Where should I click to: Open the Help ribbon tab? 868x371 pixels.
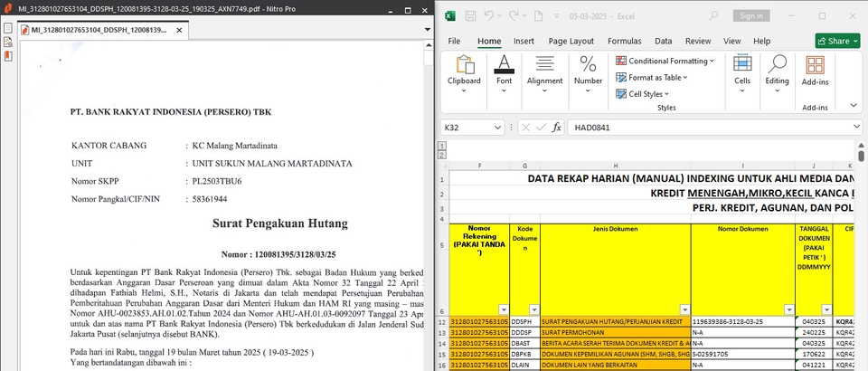click(761, 41)
